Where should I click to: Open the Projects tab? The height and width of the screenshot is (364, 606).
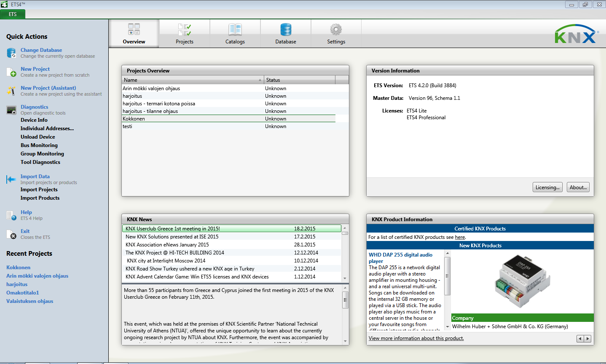coord(185,33)
